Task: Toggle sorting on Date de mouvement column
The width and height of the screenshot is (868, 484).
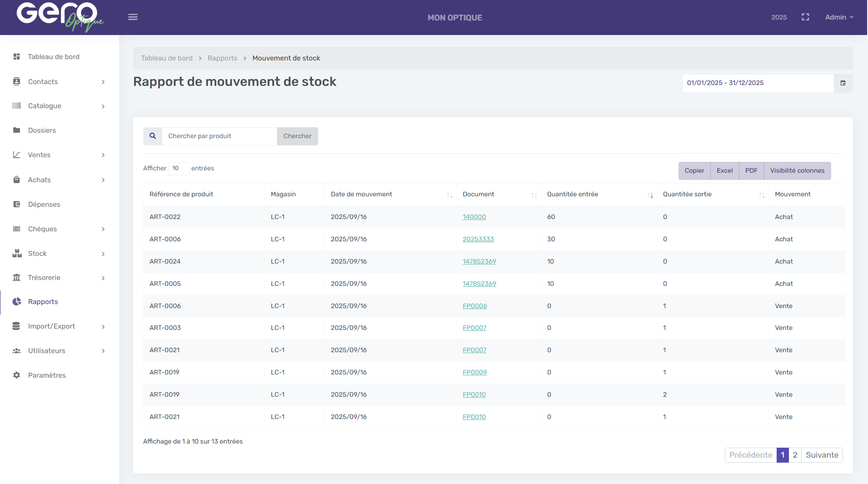Action: point(449,195)
